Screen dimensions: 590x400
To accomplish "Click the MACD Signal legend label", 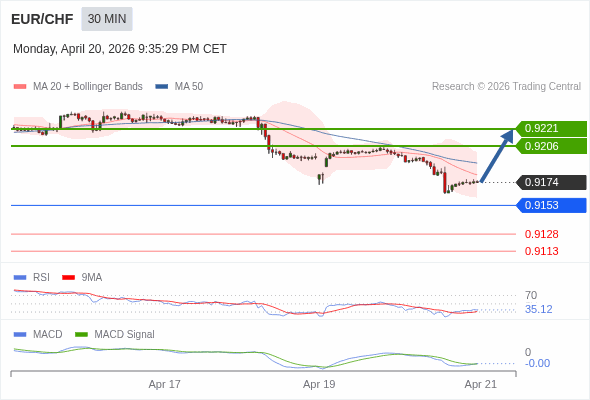I will tap(125, 335).
